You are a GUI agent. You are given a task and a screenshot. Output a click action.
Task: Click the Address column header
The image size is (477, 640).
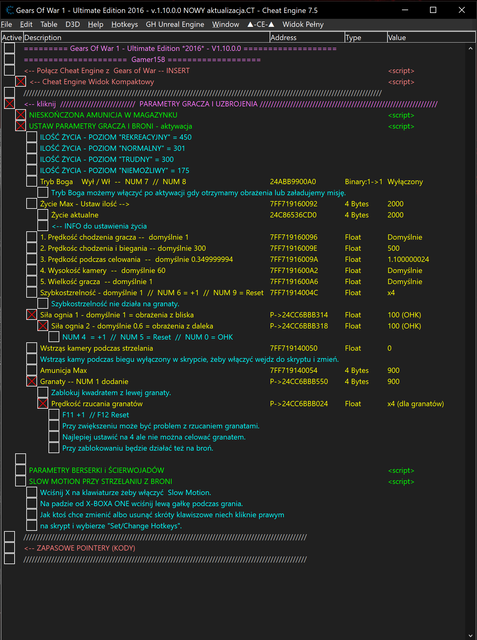(306, 38)
